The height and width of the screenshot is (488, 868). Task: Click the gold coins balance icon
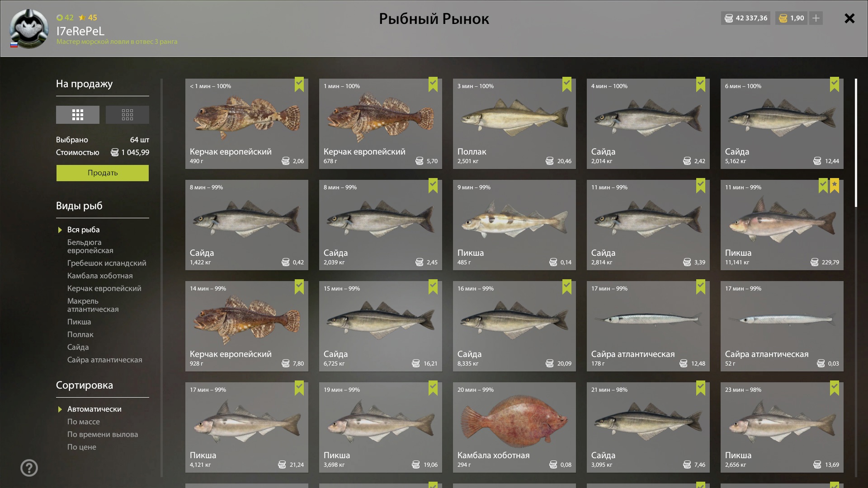[783, 18]
